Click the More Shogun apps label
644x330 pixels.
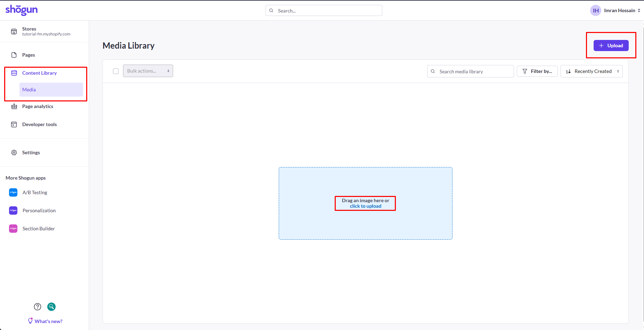click(26, 178)
